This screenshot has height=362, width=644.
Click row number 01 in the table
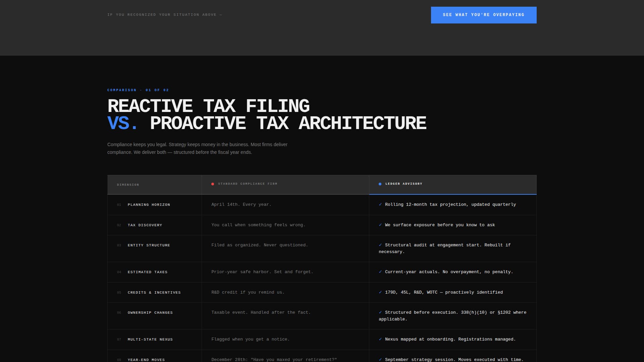point(119,205)
